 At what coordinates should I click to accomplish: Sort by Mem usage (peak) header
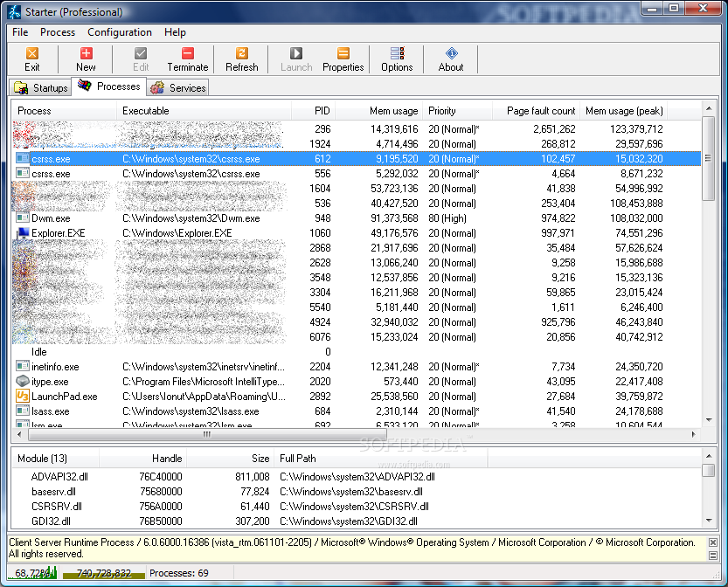[x=624, y=111]
